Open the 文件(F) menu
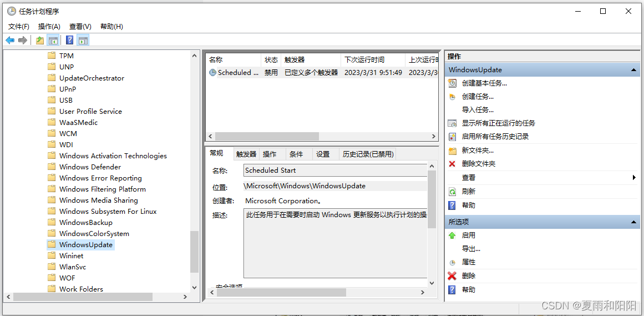The image size is (644, 316). (19, 26)
